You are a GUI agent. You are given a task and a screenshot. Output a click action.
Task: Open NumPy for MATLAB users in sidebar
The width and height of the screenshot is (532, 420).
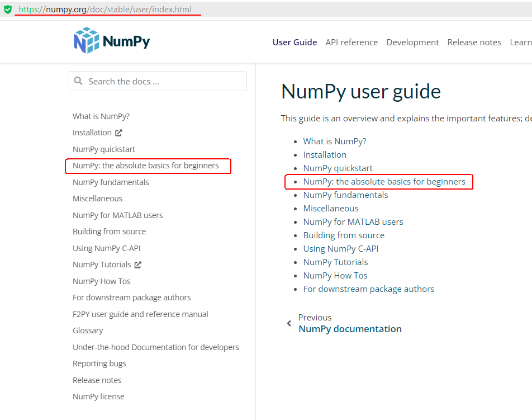tap(118, 215)
